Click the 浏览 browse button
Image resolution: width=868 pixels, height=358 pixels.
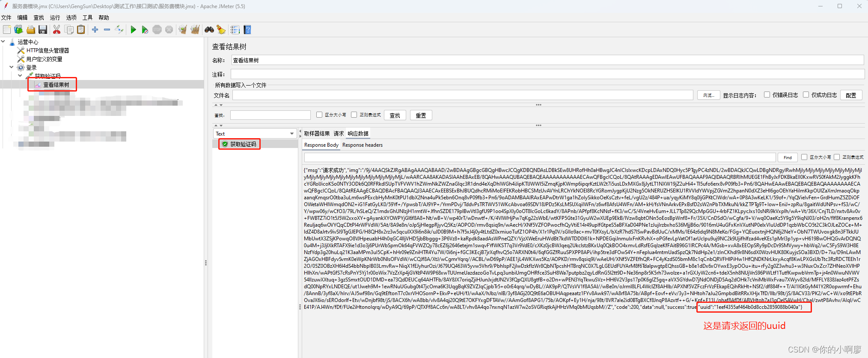coord(708,95)
